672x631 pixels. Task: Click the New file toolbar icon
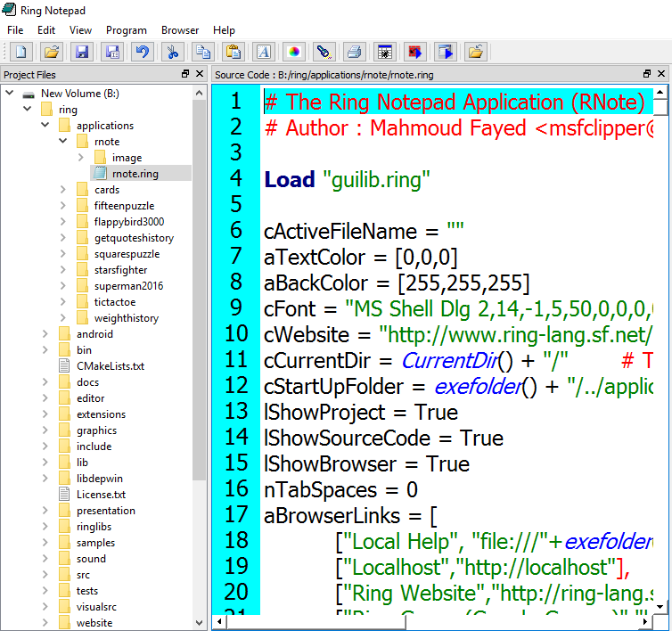pyautogui.click(x=20, y=52)
